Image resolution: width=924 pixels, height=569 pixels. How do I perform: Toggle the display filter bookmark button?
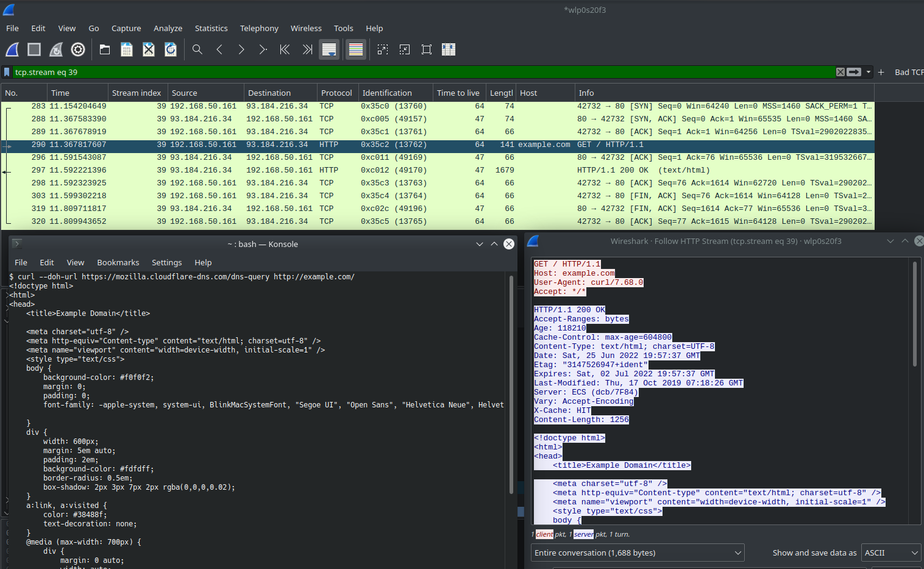pyautogui.click(x=7, y=72)
